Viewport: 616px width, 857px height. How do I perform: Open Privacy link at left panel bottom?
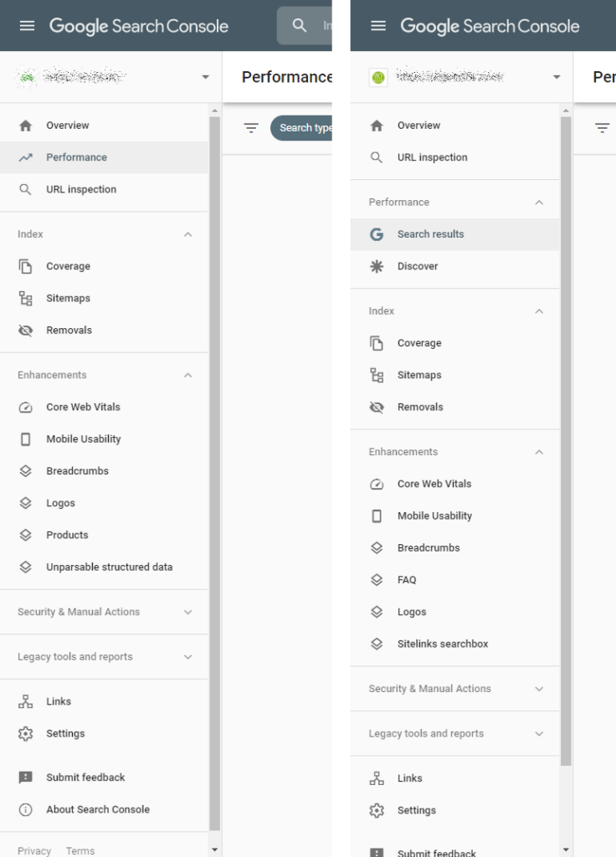(x=33, y=850)
